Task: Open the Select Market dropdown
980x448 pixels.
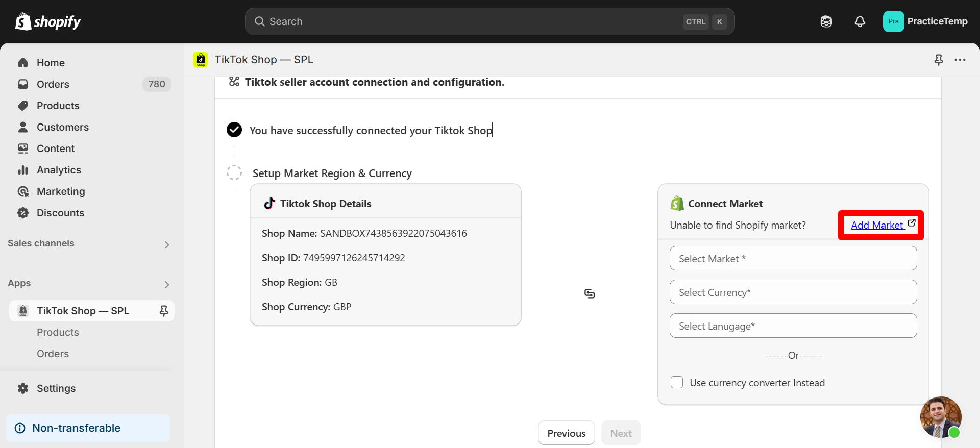Action: click(x=793, y=259)
